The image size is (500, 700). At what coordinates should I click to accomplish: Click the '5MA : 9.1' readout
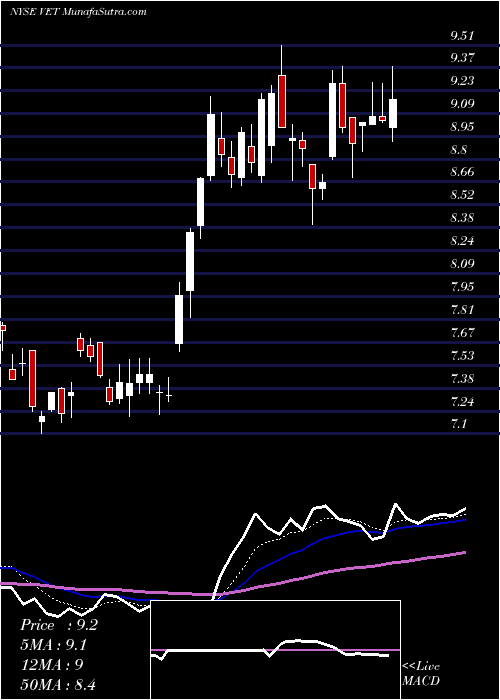pyautogui.click(x=54, y=645)
